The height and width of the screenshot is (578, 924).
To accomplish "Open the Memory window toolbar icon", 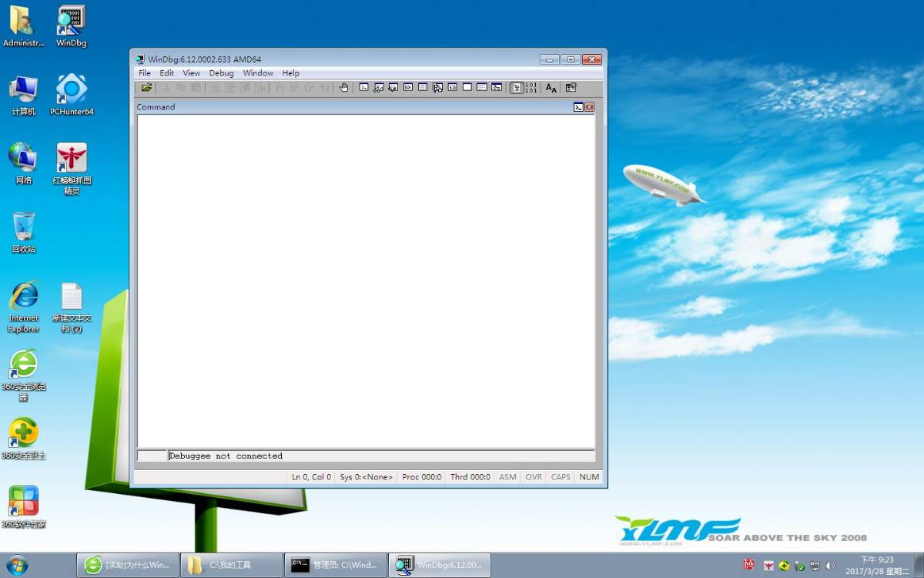I will click(423, 87).
